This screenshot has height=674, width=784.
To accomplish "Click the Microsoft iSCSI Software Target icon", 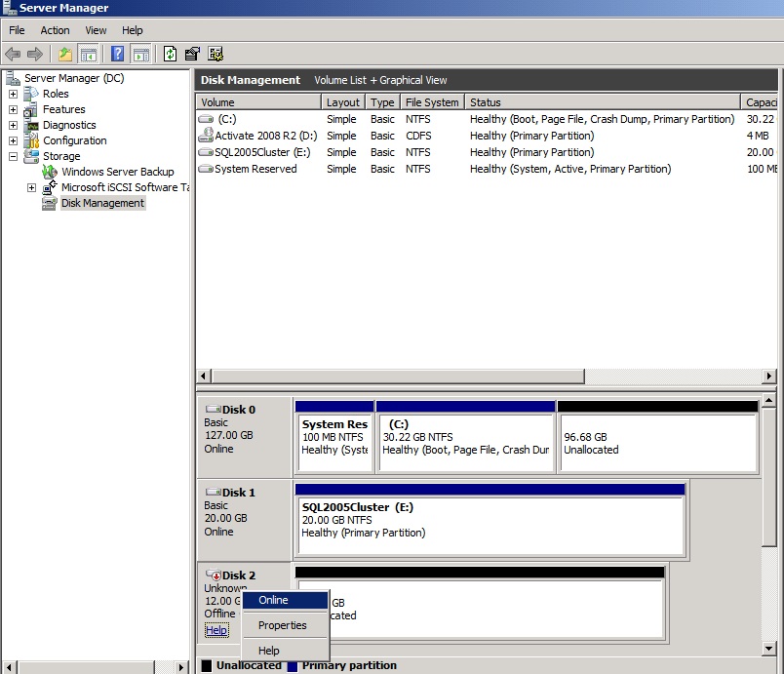I will (50, 187).
